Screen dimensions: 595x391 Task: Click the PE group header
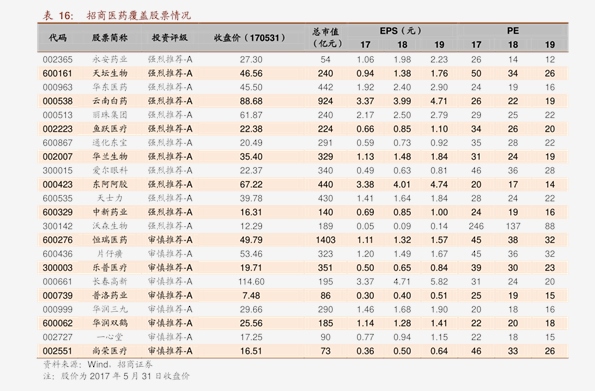[513, 31]
